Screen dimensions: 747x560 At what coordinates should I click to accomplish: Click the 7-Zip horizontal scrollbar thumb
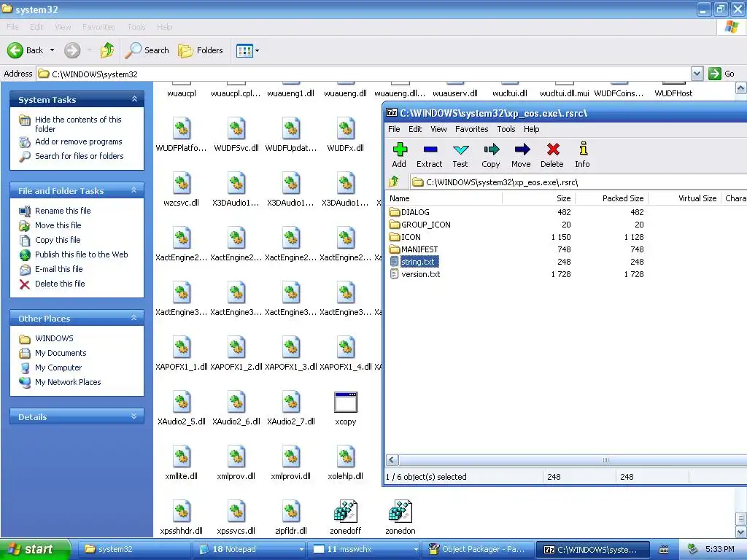tap(605, 460)
